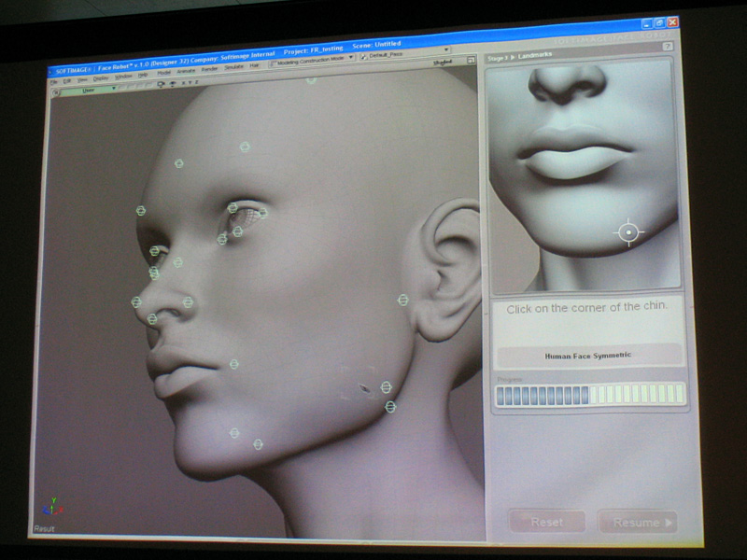This screenshot has width=747, height=560.
Task: Select the landmark marker on the ear
Action: [403, 300]
